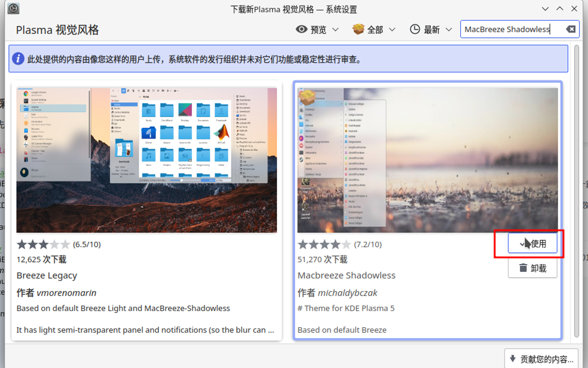This screenshot has width=588, height=368.
Task: Click the 贡献您的内容 button
Action: tap(541, 359)
